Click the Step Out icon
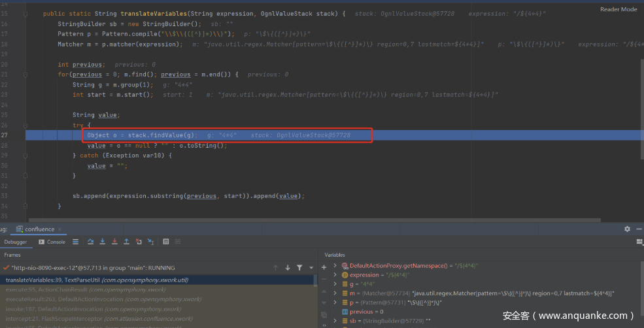 [126, 242]
